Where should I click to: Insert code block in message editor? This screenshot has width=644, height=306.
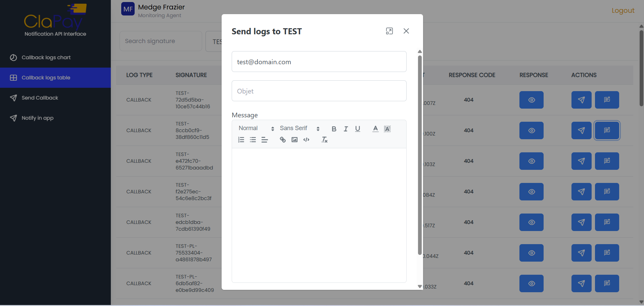tap(306, 140)
